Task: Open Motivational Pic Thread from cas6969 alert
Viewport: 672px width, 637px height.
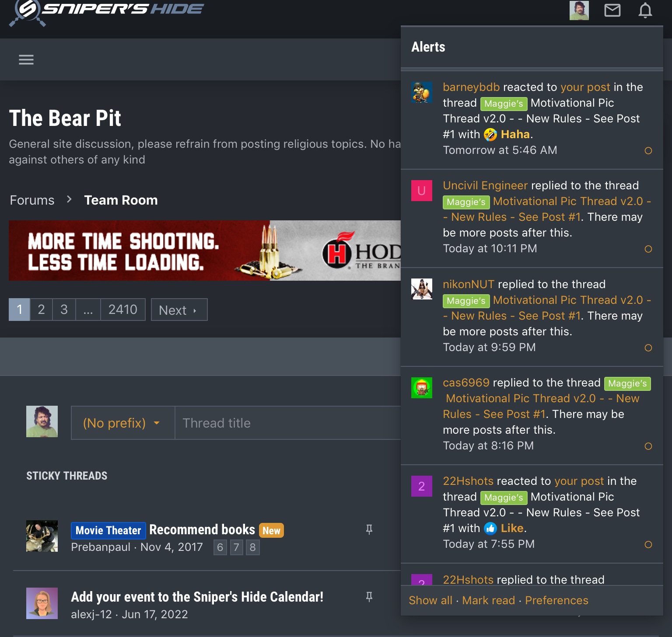Action: tap(542, 398)
